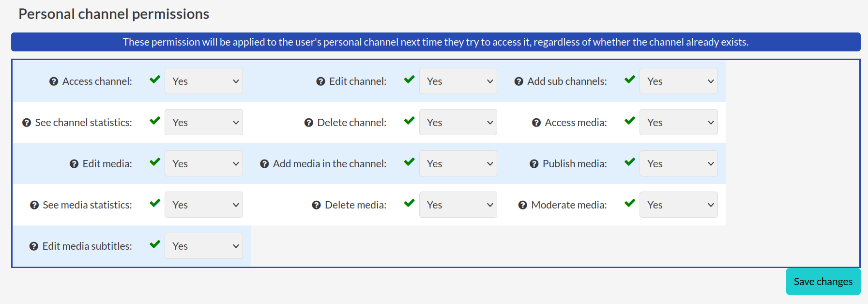Click the blue permission notice banner text
Image resolution: width=868 pixels, height=304 pixels.
(436, 42)
